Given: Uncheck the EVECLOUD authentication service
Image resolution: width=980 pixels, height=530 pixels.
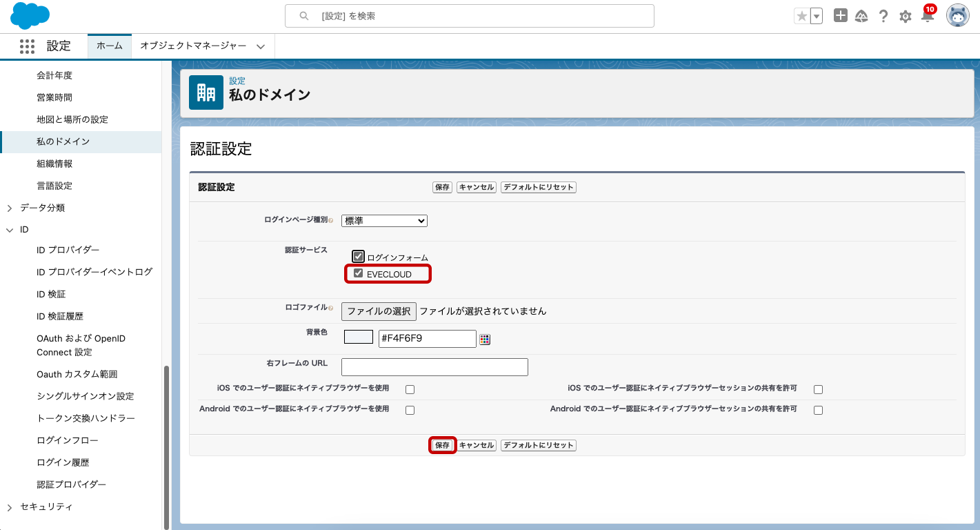Looking at the screenshot, I should pos(358,273).
